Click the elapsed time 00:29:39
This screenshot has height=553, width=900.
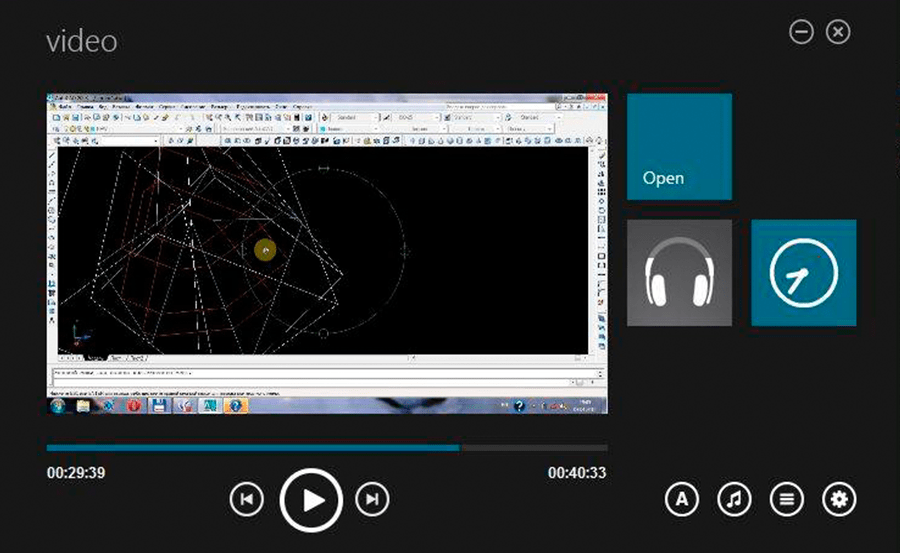pyautogui.click(x=76, y=473)
